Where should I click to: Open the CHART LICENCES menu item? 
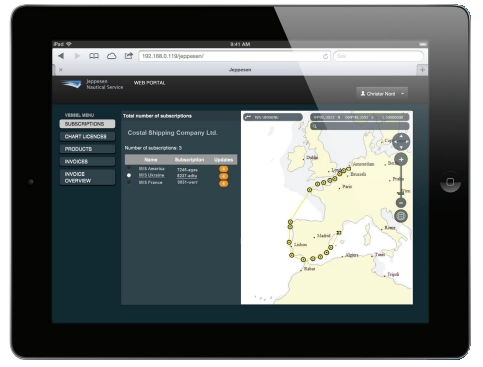click(87, 136)
